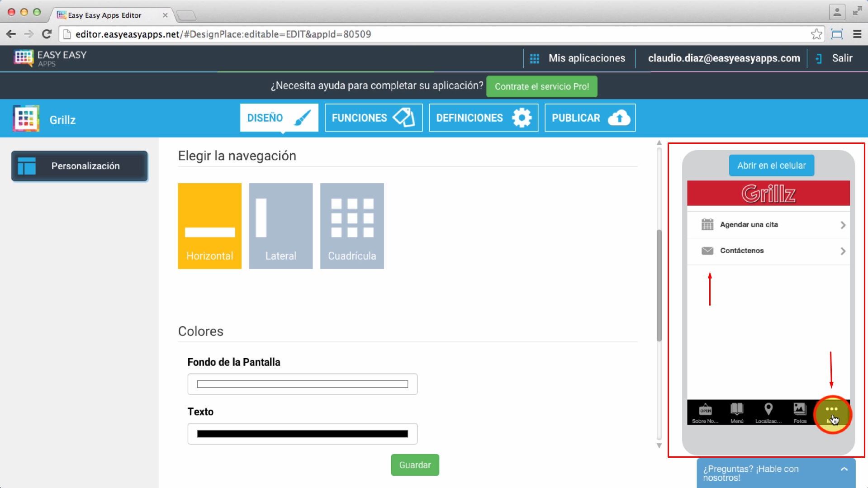
Task: Open the Chrome hamburger menu
Action: [x=857, y=34]
